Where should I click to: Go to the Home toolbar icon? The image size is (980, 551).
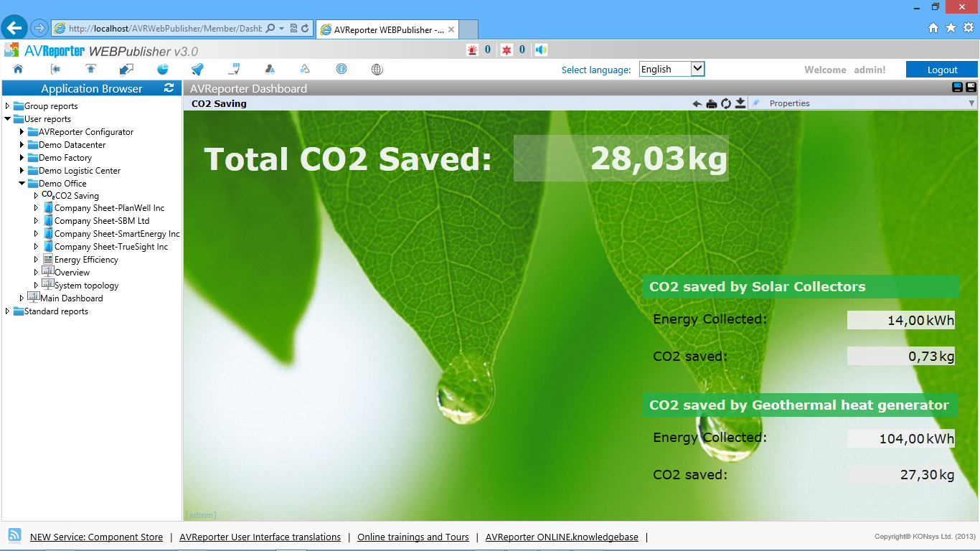point(18,70)
